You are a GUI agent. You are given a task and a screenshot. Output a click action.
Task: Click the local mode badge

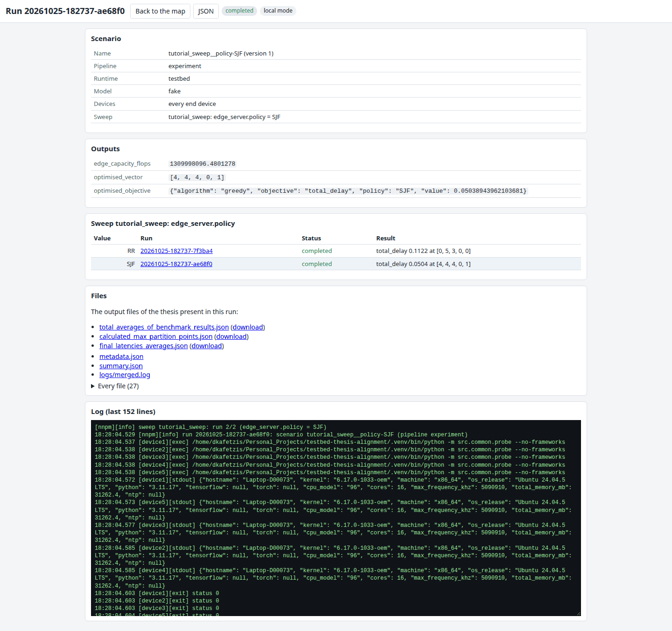click(x=278, y=11)
